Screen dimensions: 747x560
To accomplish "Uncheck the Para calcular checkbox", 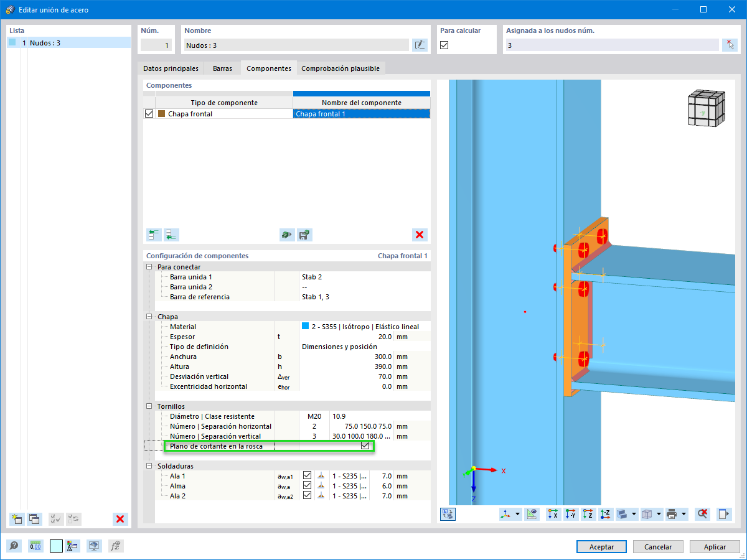I will pos(444,45).
